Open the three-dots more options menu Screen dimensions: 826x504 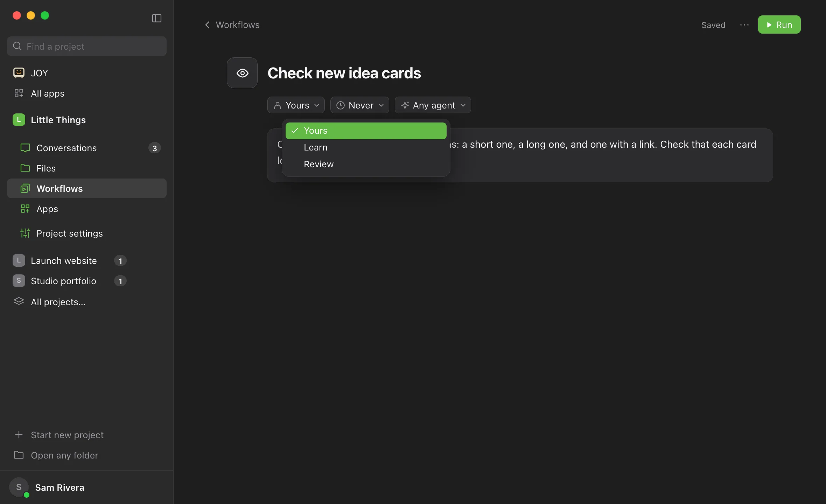(x=744, y=25)
